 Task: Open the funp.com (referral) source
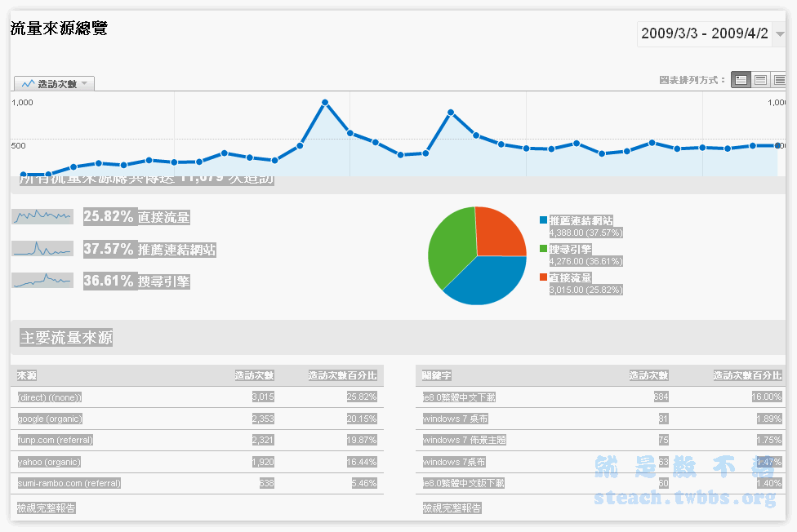pyautogui.click(x=56, y=440)
